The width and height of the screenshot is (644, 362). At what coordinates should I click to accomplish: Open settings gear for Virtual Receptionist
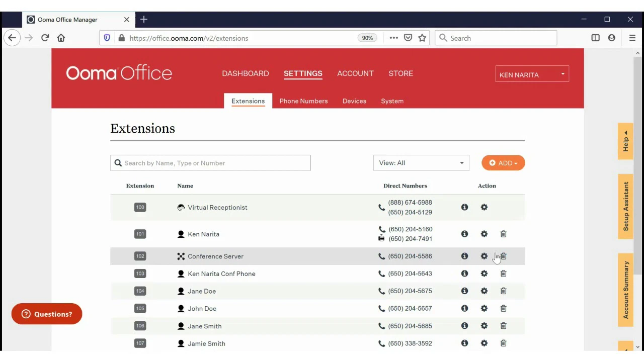tap(484, 207)
